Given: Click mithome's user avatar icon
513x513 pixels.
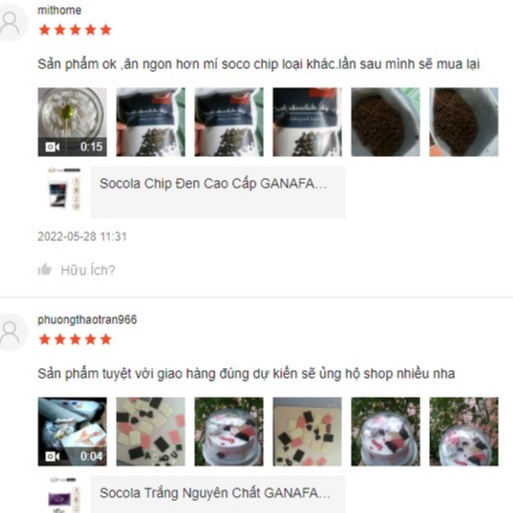Looking at the screenshot, I should pyautogui.click(x=11, y=23).
